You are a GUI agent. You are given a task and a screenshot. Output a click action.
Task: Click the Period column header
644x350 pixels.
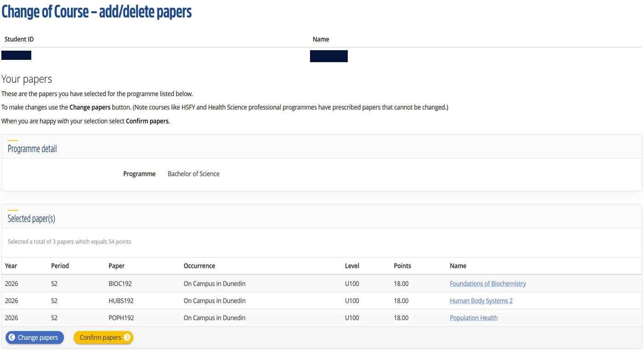click(60, 266)
